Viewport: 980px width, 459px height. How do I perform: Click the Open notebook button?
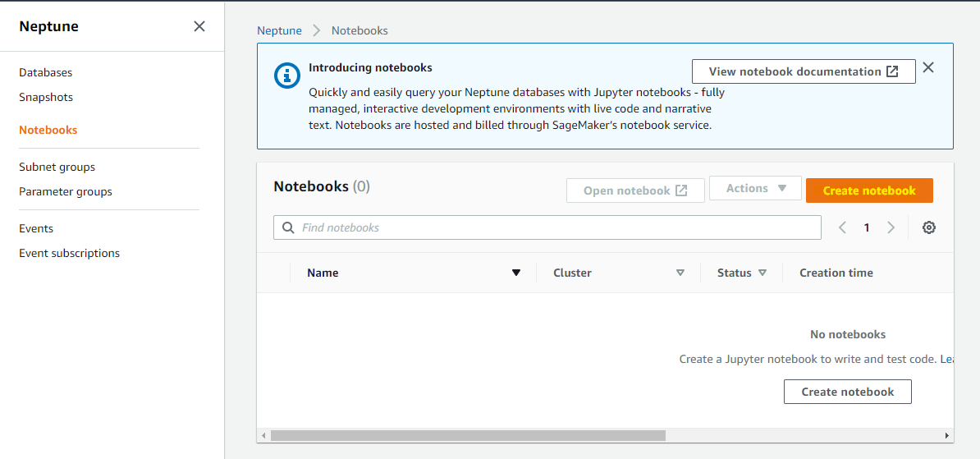pos(635,190)
